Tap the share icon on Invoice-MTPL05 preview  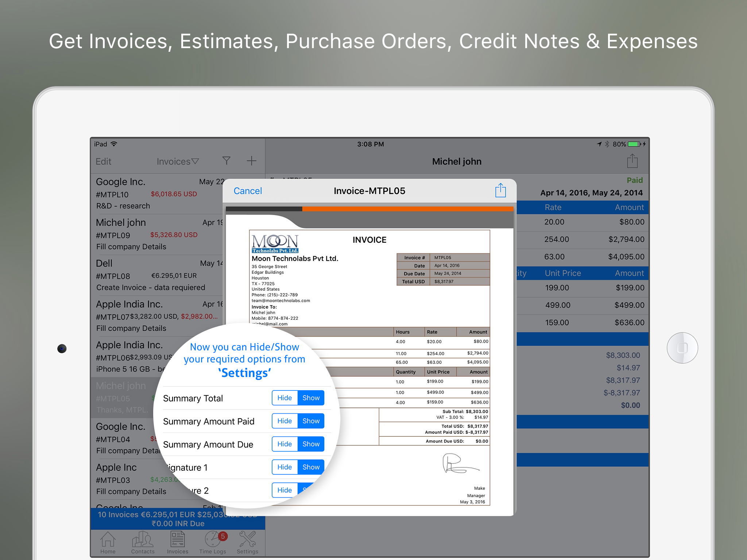[500, 190]
